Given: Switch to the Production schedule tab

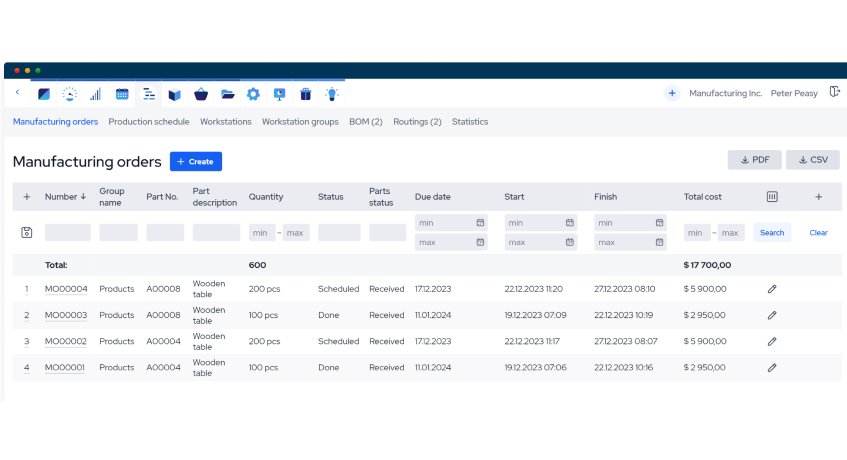Looking at the screenshot, I should [149, 122].
